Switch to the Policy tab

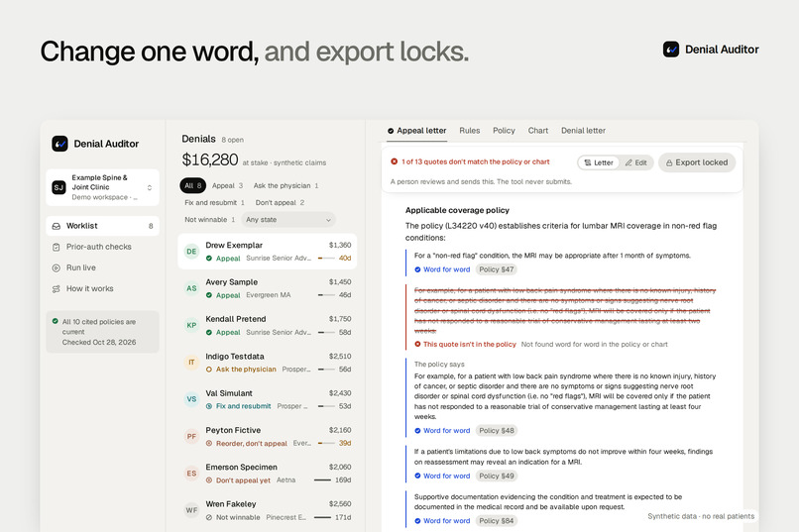504,131
